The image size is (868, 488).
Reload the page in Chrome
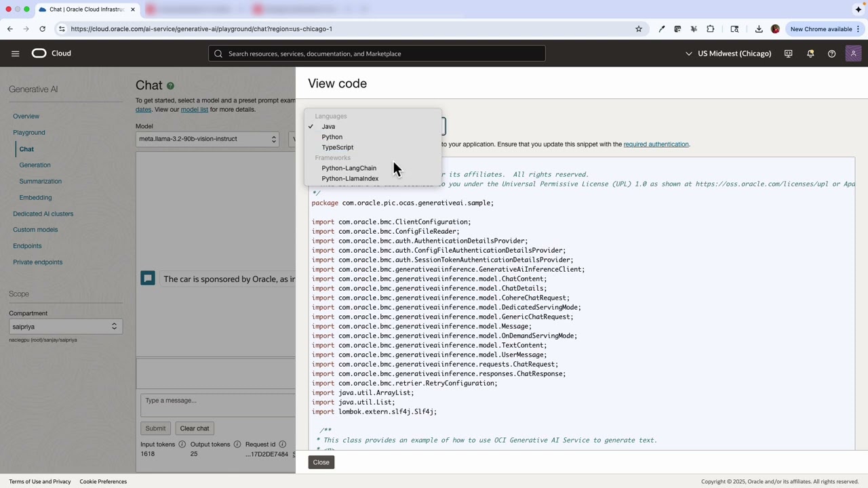[x=42, y=29]
